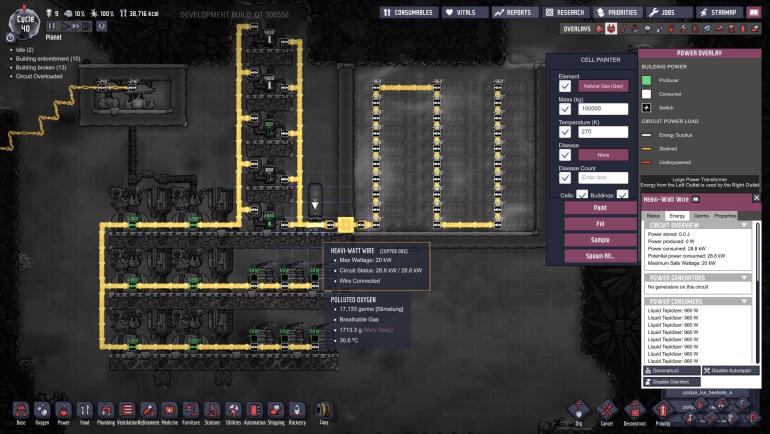Toggle the Temperature (K) checkbox
The image size is (770, 434).
click(x=565, y=132)
